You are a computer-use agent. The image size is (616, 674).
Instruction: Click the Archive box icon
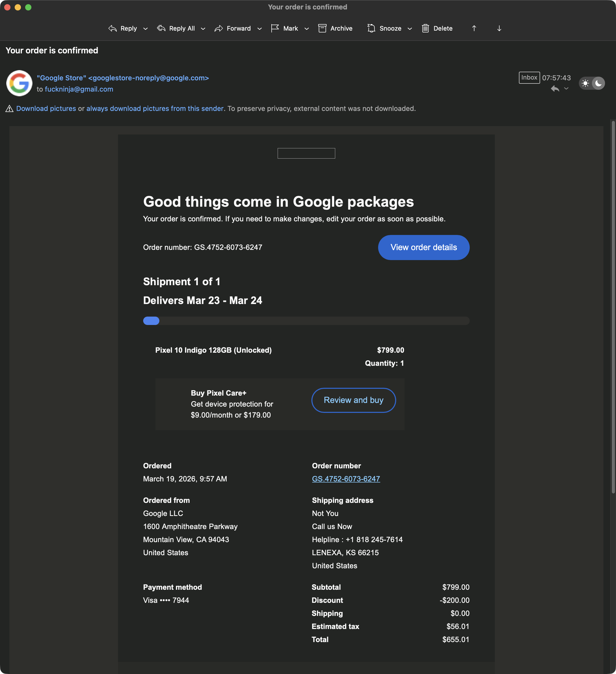point(322,29)
